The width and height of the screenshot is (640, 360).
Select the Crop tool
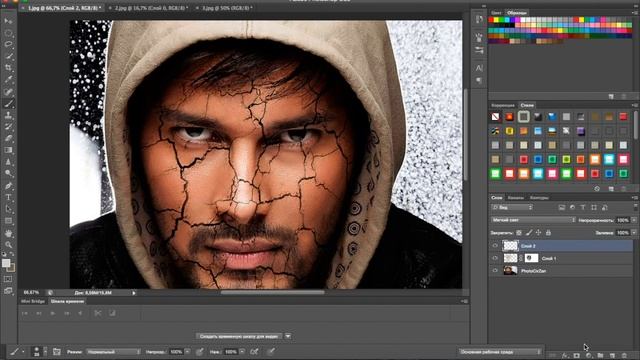(8, 68)
